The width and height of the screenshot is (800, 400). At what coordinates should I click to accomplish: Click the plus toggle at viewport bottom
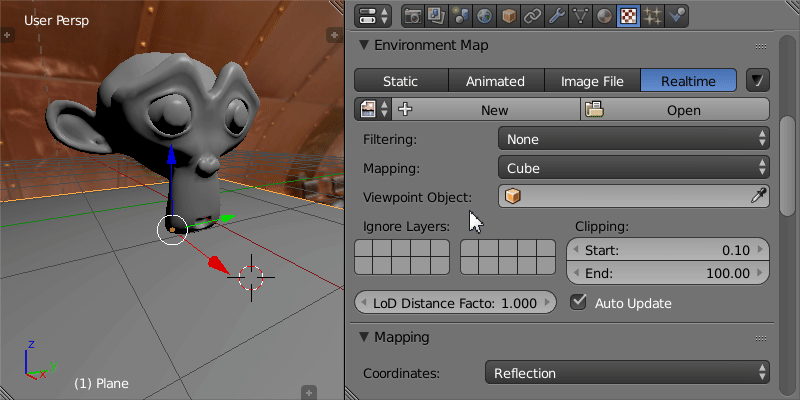click(x=308, y=392)
